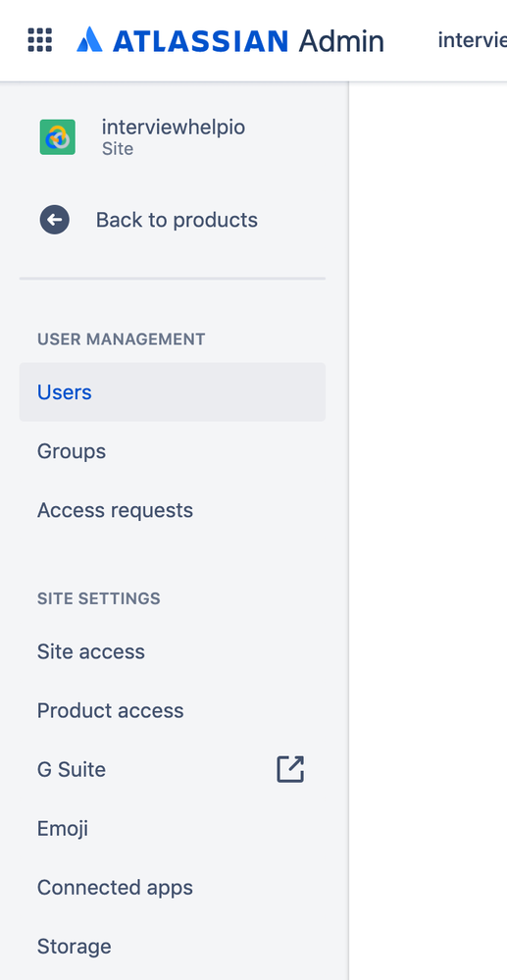The width and height of the screenshot is (507, 980).
Task: Click the interviewhelpio site avatar icon
Action: (58, 137)
